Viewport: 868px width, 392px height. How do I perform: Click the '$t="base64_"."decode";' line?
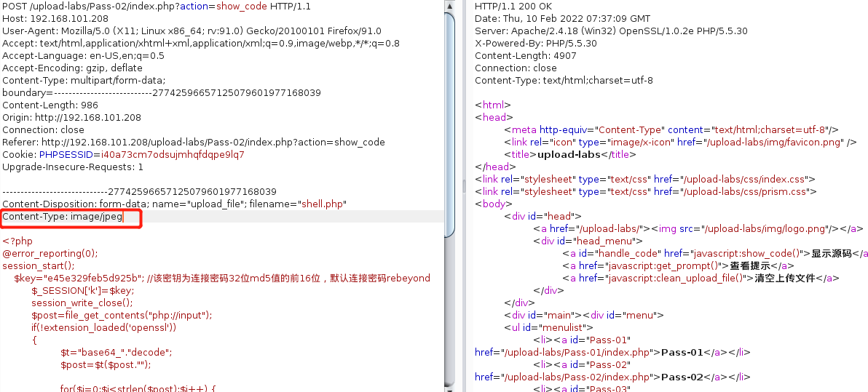pyautogui.click(x=117, y=352)
